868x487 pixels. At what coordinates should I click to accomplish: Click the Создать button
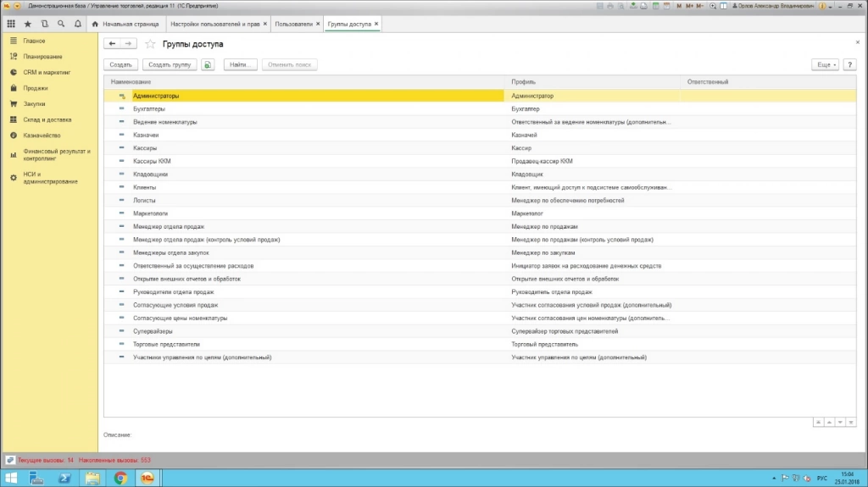(120, 64)
